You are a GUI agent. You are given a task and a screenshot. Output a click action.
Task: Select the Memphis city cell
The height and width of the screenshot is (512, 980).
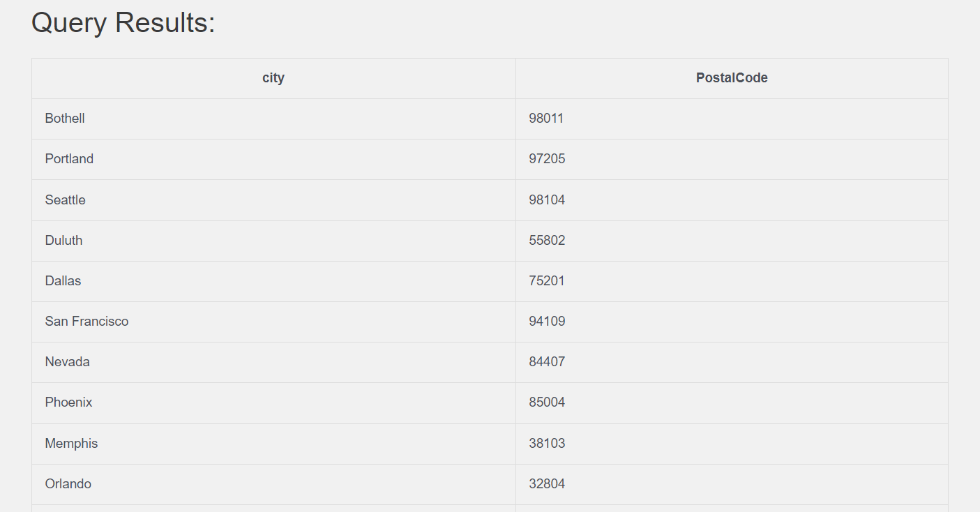[x=71, y=444]
